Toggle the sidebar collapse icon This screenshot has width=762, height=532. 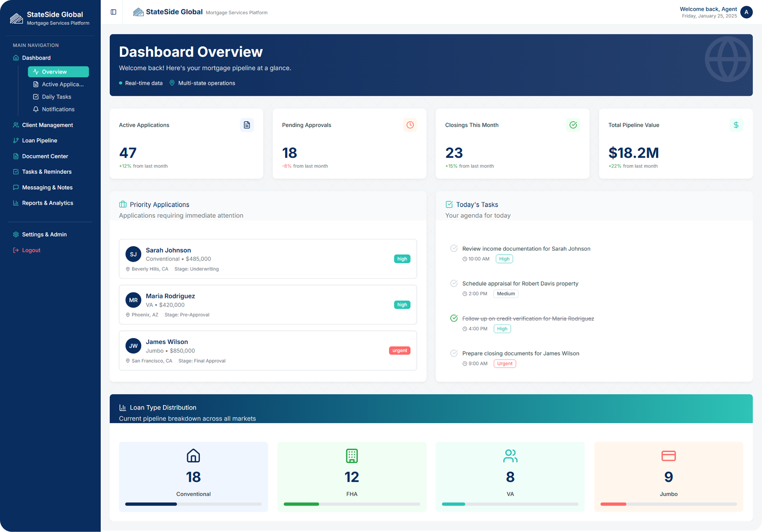114,12
